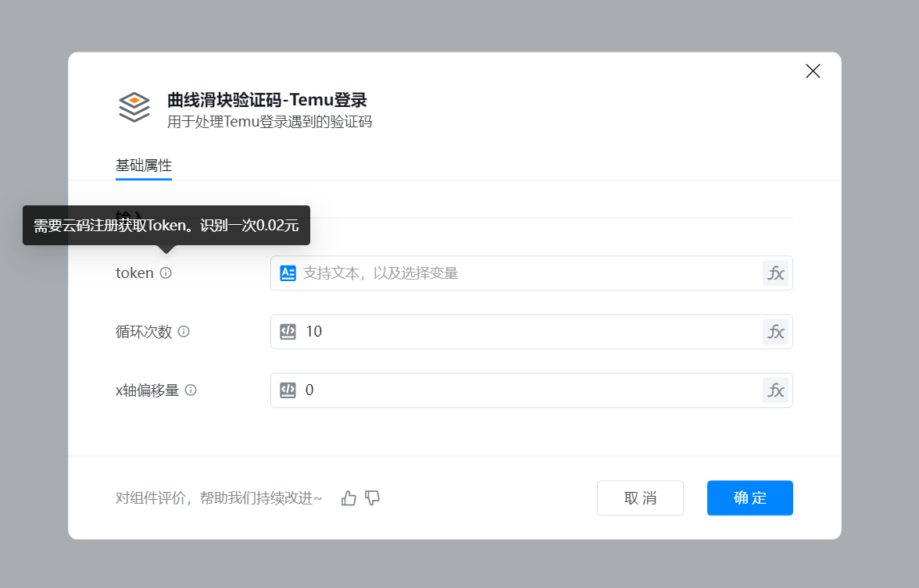The image size is (919, 588).
Task: Close the Temu captcha dialog with X
Action: click(813, 71)
